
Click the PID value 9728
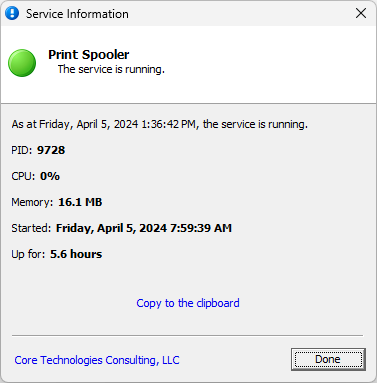pos(51,150)
